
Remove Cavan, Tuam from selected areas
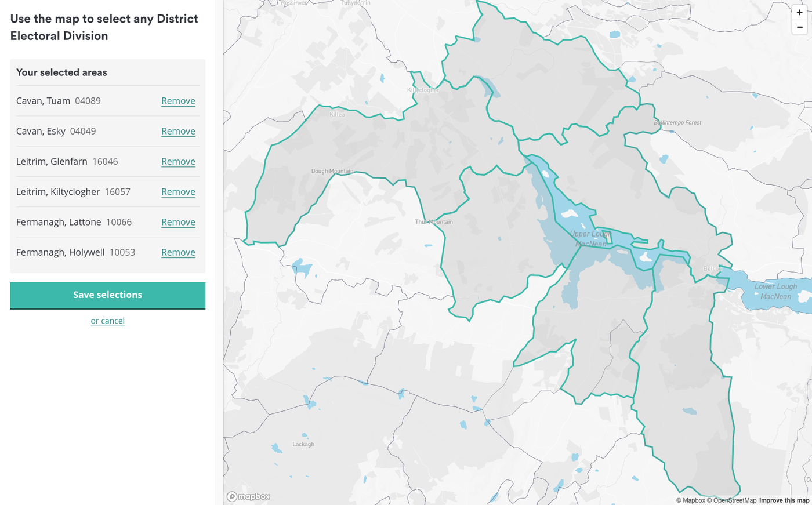coord(178,101)
